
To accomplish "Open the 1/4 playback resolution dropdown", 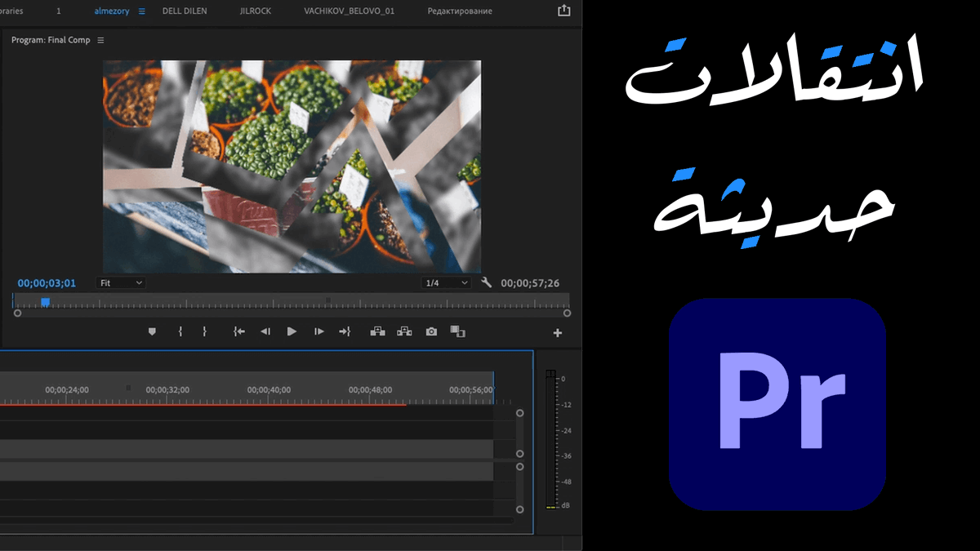I will [447, 282].
